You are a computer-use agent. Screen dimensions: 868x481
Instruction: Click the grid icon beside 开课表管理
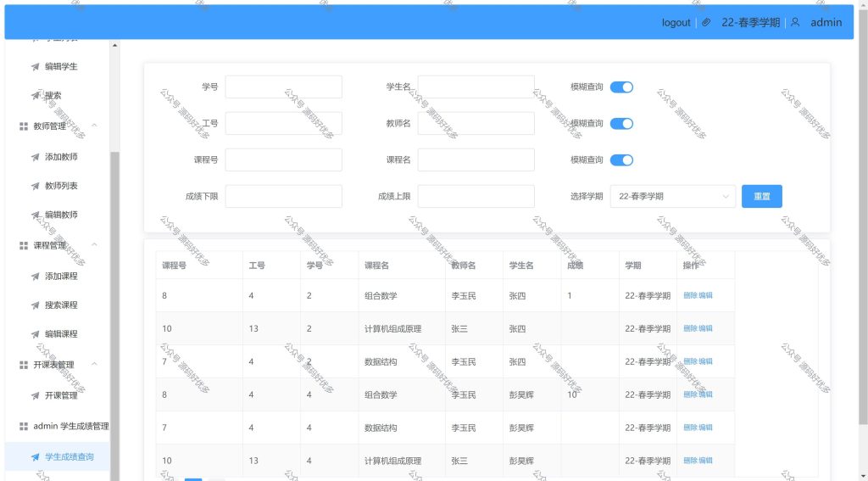(x=23, y=365)
